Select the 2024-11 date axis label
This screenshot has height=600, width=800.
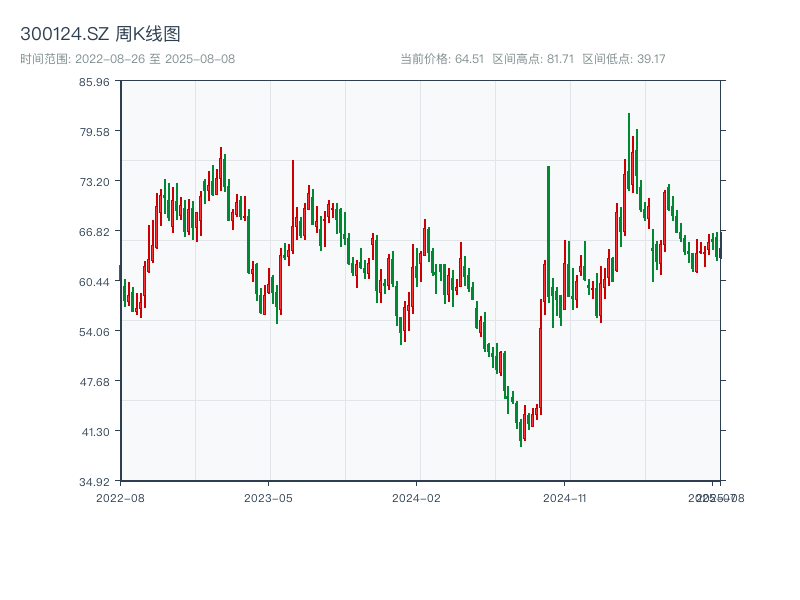tap(564, 497)
